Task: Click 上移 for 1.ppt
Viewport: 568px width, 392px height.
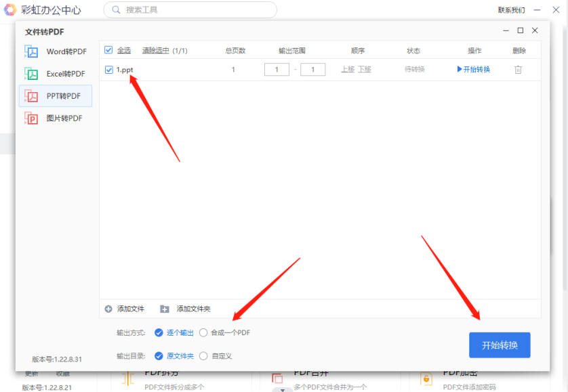Action: coord(348,69)
